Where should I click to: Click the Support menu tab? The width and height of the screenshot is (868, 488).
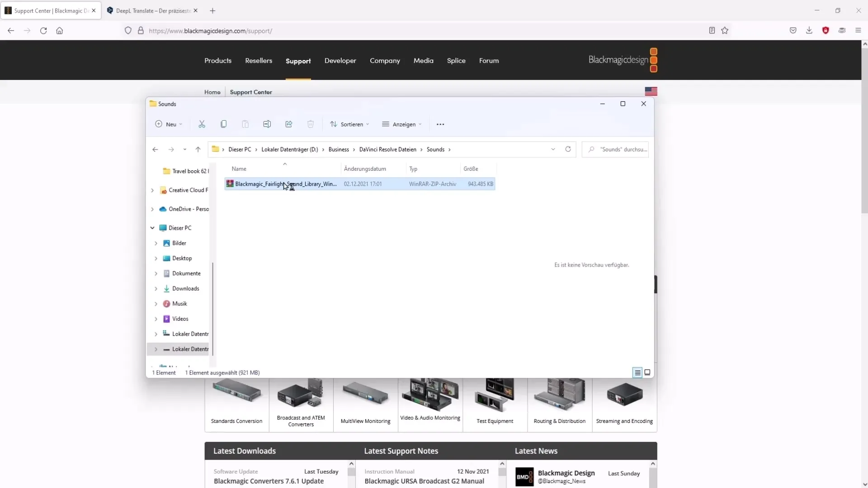(298, 60)
